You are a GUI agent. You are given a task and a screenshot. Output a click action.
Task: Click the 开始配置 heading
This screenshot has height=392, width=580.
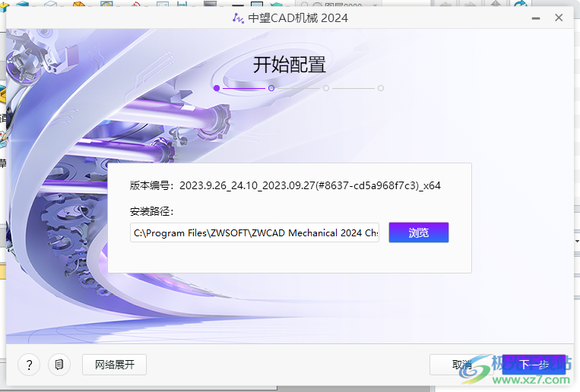coord(290,65)
